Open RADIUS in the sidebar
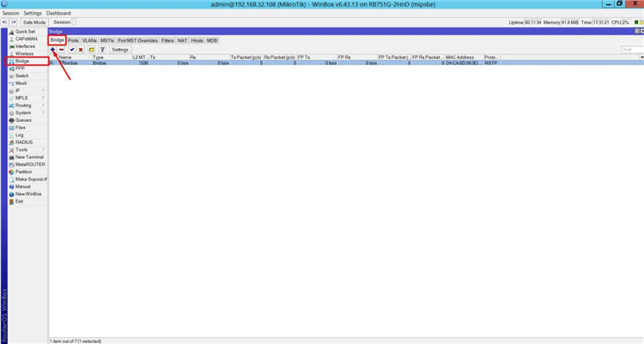The image size is (644, 344). 24,142
